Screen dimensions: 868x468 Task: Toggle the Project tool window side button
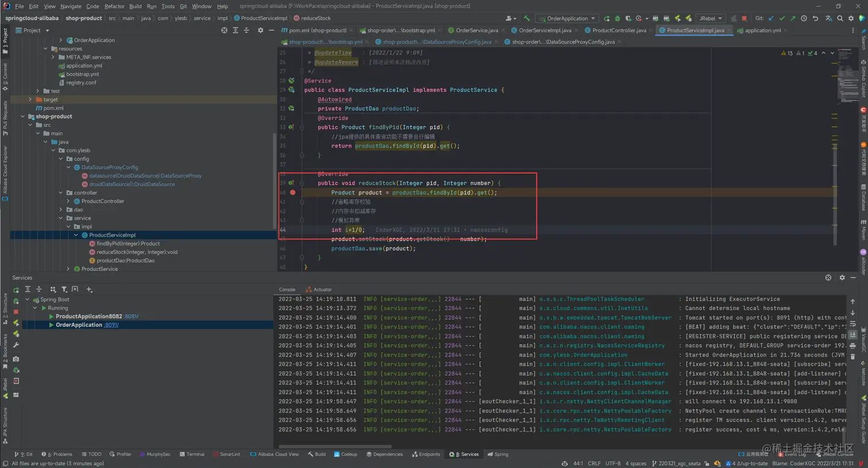pos(5,41)
